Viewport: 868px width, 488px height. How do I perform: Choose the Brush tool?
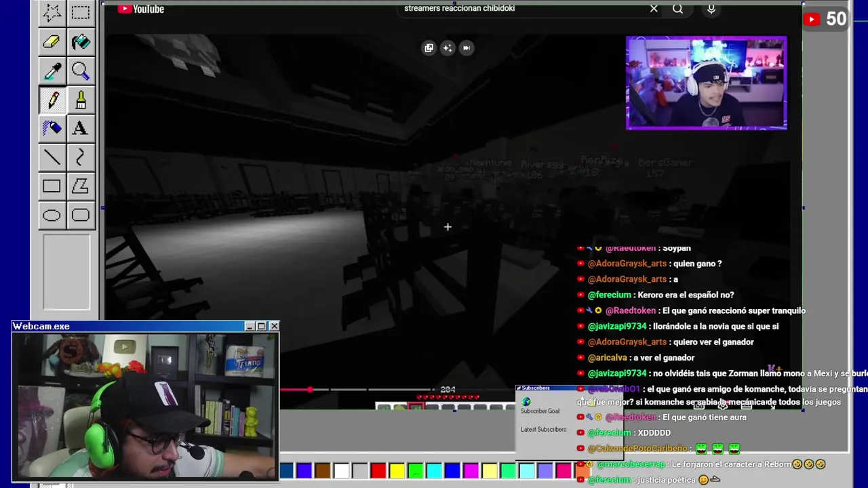coord(81,100)
